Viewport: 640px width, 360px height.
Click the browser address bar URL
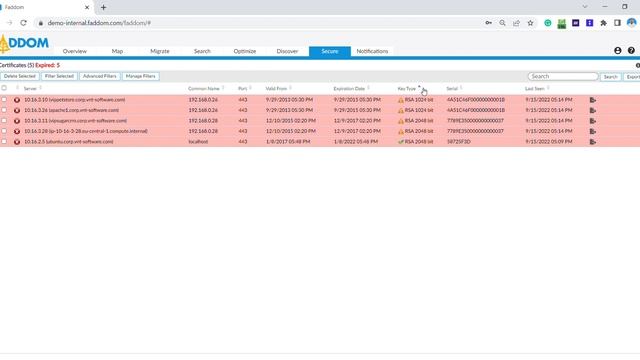point(99,23)
